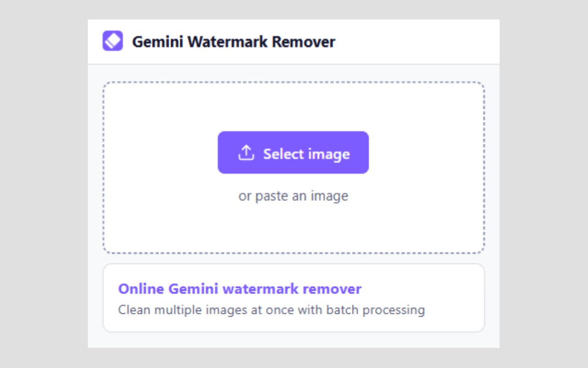Click the words 'batch processing' in the card

coord(376,310)
